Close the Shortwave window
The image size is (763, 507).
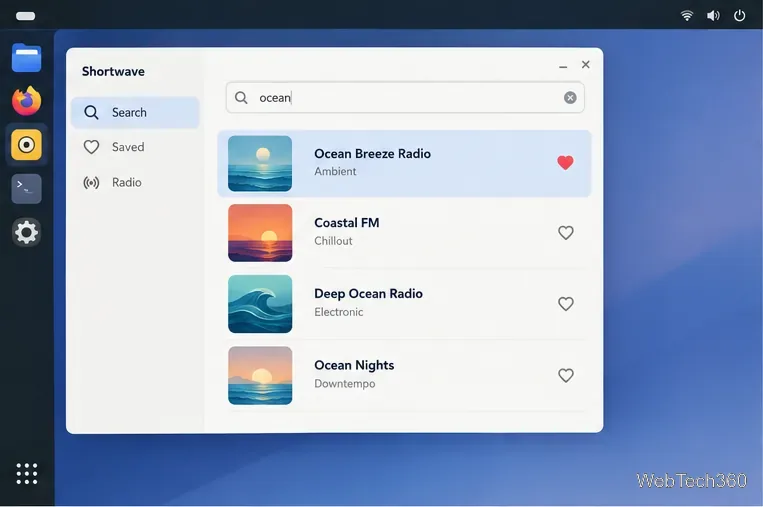click(x=585, y=64)
